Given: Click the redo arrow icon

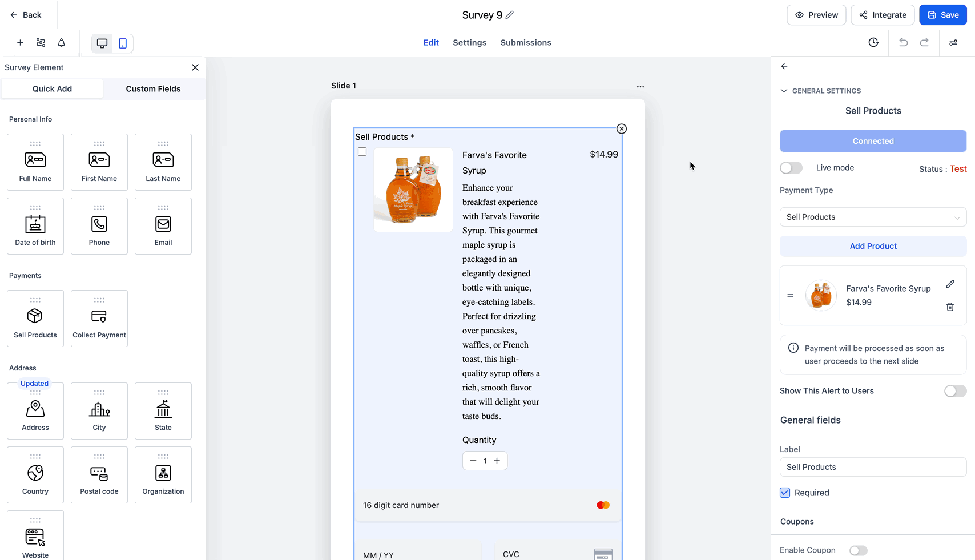Looking at the screenshot, I should (924, 42).
